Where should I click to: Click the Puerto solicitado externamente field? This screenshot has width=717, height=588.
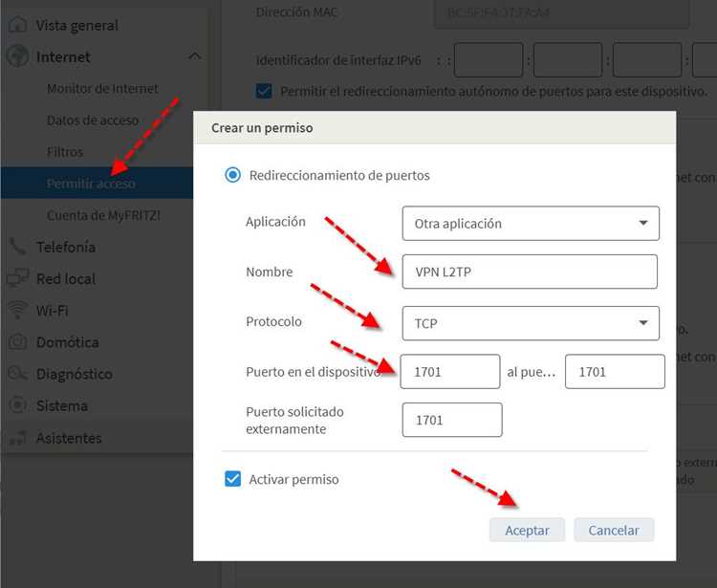click(452, 420)
